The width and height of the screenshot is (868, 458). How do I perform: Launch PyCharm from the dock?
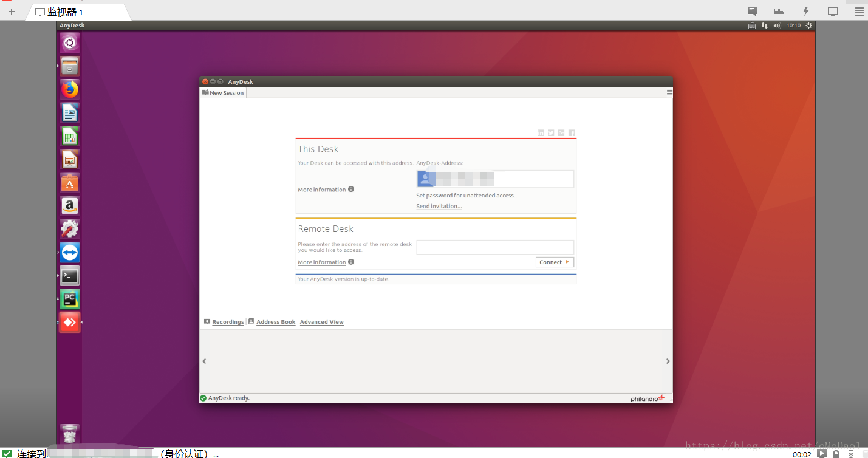pos(69,299)
